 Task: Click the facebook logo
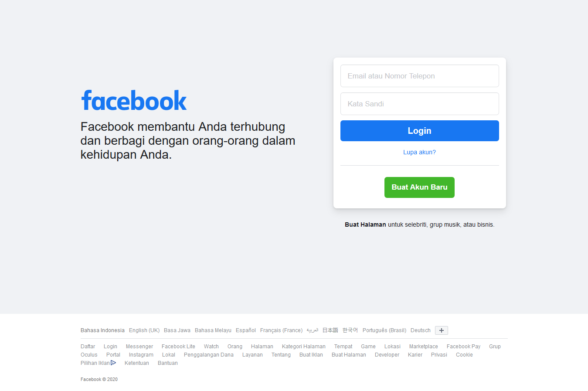134,101
